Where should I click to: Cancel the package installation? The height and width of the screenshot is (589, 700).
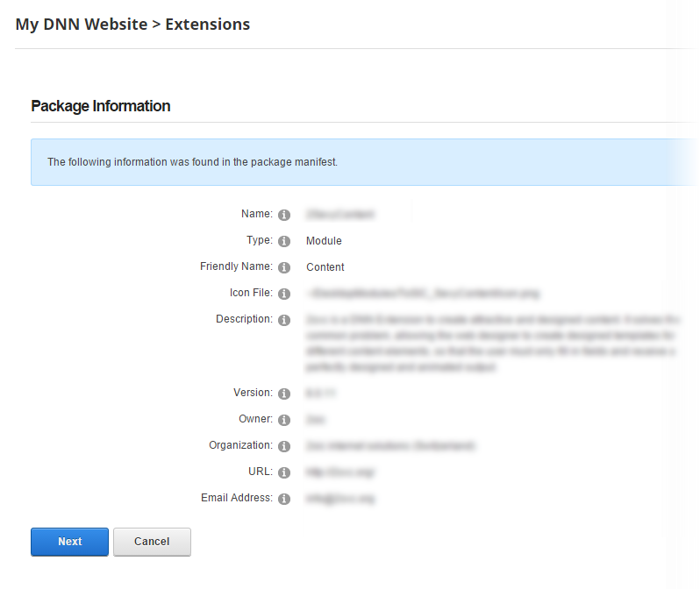tap(152, 542)
